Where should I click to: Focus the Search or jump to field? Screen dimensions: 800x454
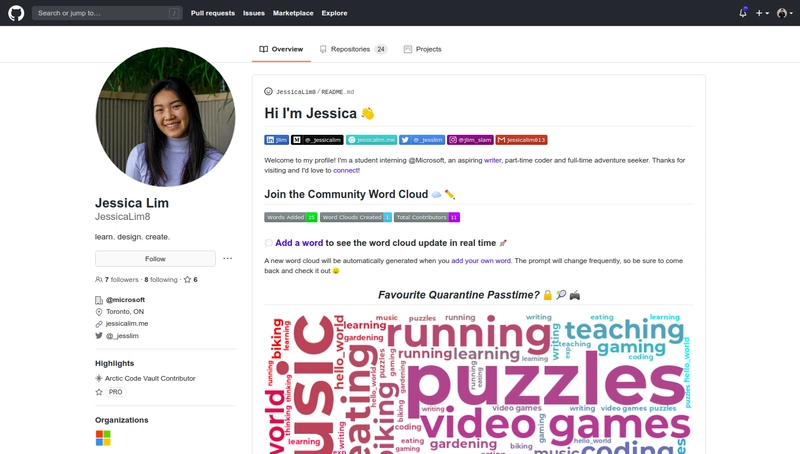(x=107, y=13)
